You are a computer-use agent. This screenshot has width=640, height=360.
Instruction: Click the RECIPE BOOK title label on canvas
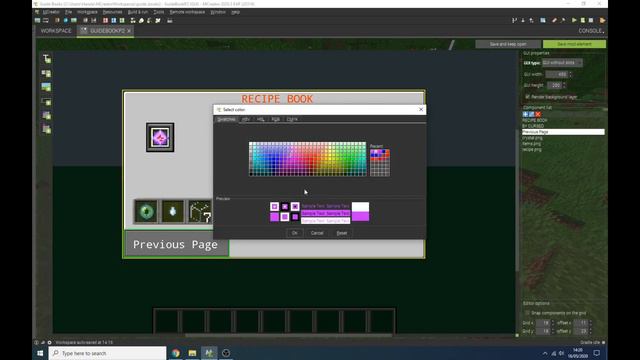click(277, 99)
